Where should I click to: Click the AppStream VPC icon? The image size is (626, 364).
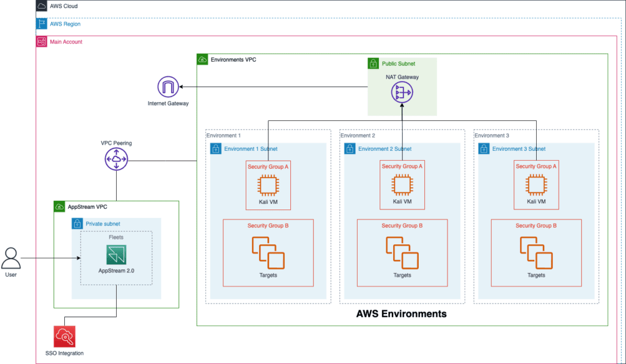(59, 207)
